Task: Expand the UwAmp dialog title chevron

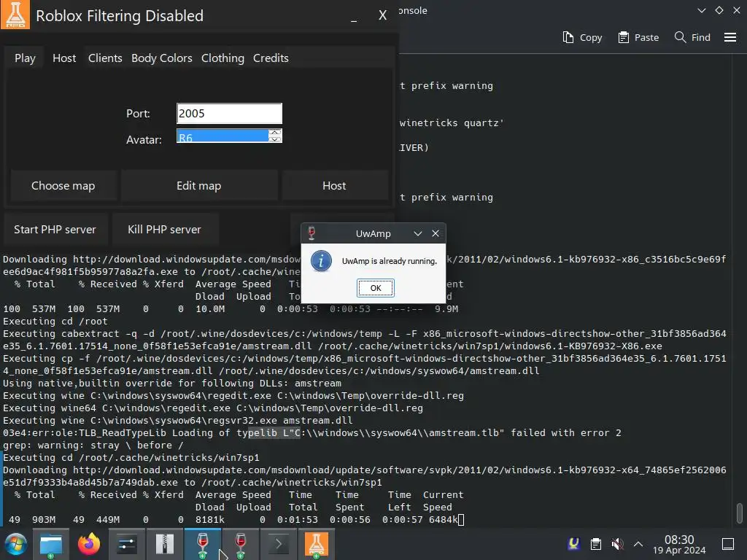Action: point(418,233)
